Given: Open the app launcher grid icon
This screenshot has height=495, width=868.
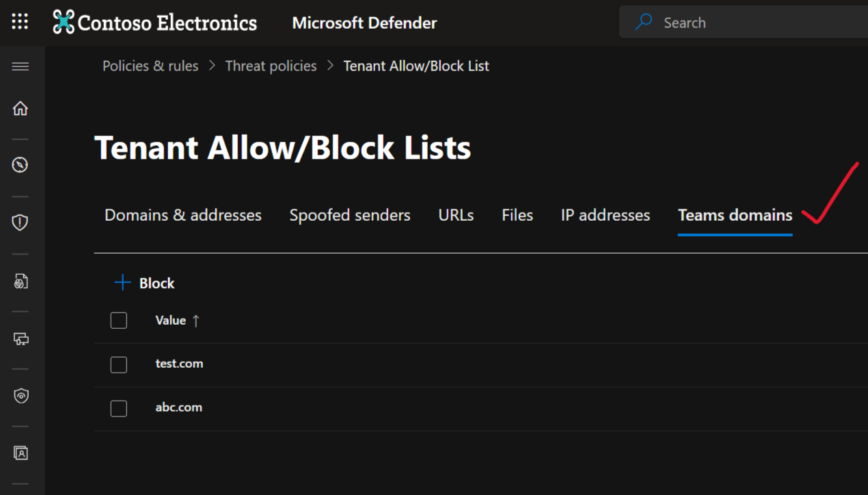Looking at the screenshot, I should coord(20,22).
